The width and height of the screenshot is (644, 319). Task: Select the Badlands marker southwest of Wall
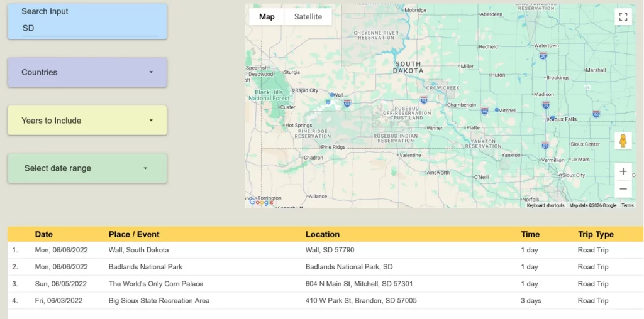tap(328, 102)
